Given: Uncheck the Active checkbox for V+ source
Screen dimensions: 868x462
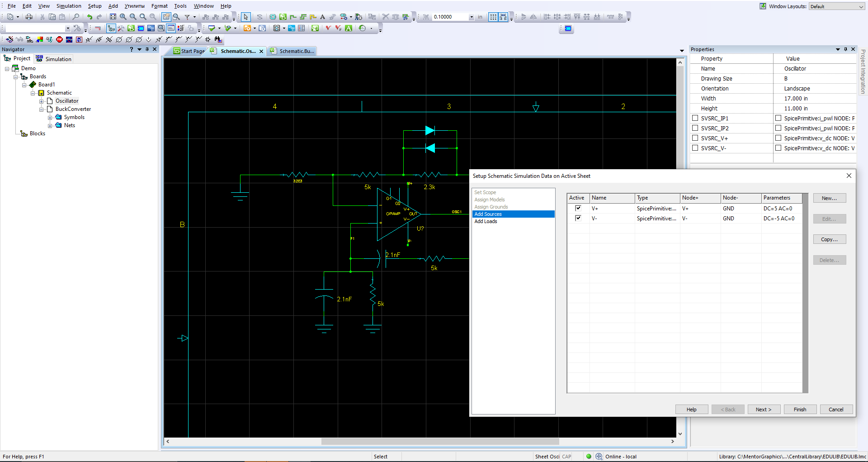Looking at the screenshot, I should click(578, 208).
